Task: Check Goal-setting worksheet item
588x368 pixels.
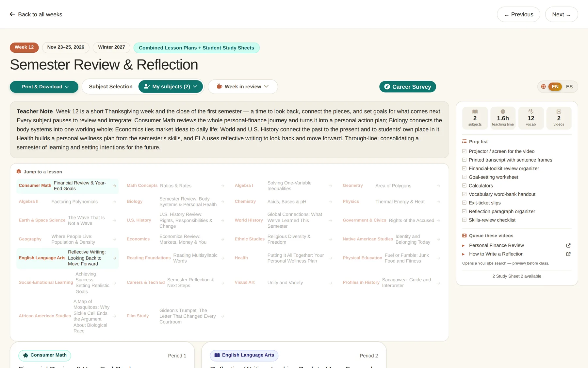Action: coord(464,177)
